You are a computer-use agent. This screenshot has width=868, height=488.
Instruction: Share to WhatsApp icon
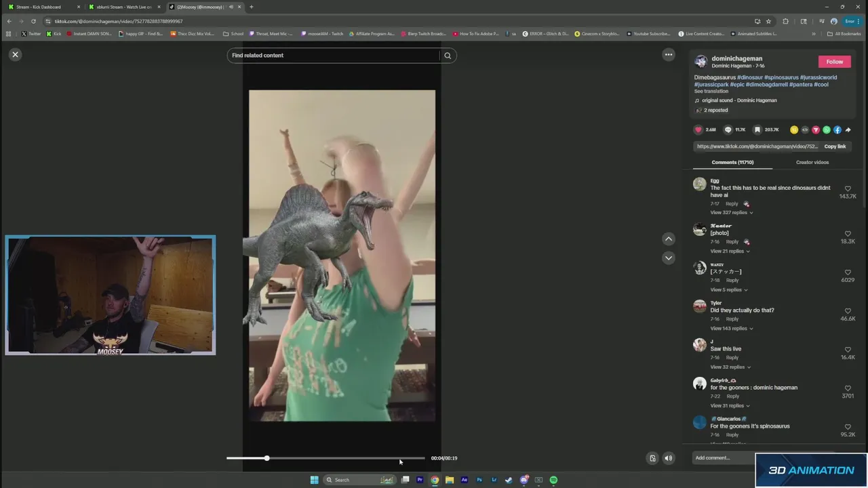(x=827, y=129)
